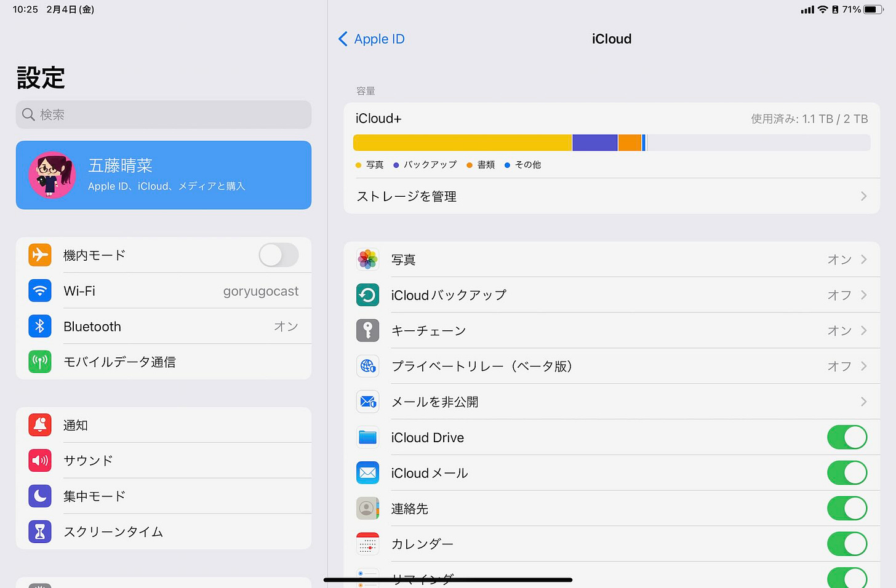Tap オフ status on プライベートリレー row
The height and width of the screenshot is (588, 896).
click(x=839, y=366)
